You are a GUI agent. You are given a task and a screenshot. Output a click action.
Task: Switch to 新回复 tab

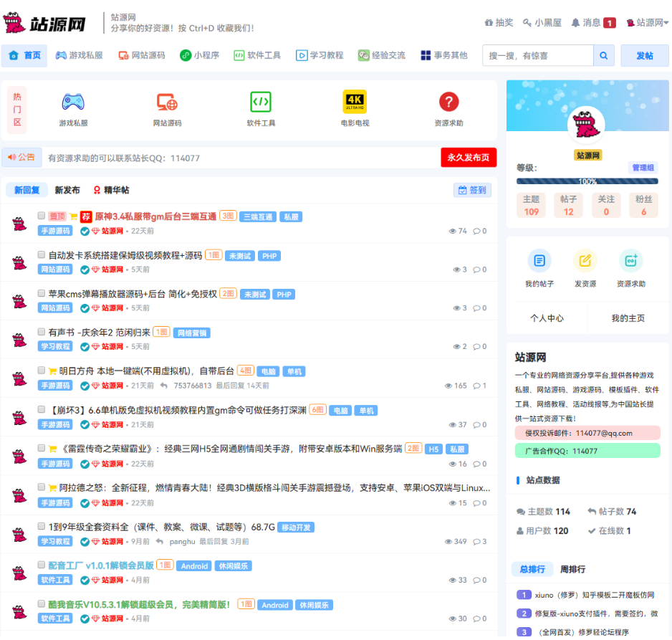point(27,190)
